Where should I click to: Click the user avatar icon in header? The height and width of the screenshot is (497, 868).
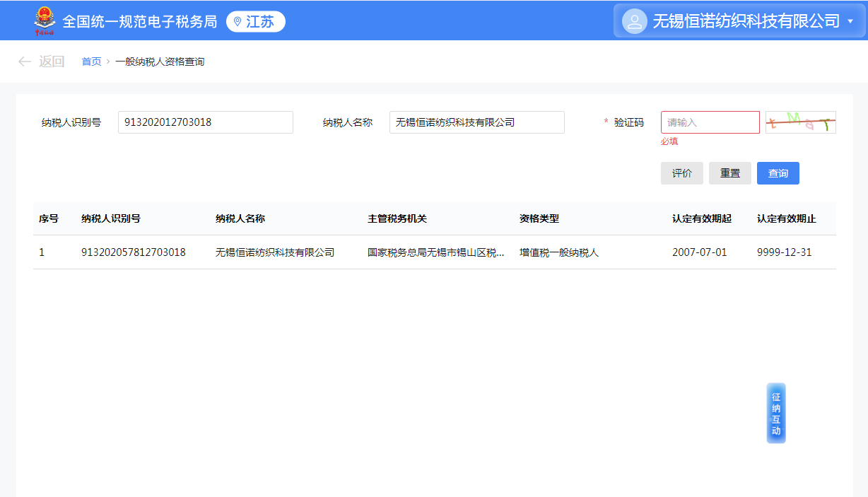tap(634, 21)
